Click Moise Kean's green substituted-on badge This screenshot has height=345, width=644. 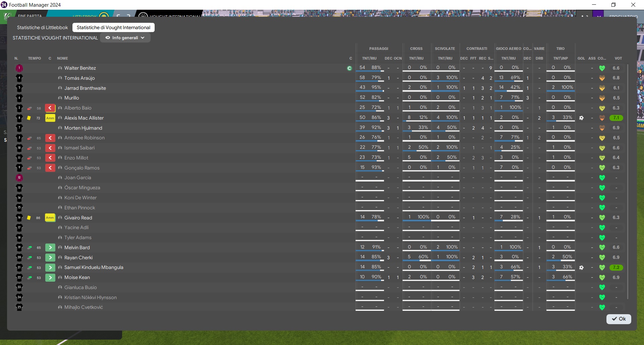50,277
